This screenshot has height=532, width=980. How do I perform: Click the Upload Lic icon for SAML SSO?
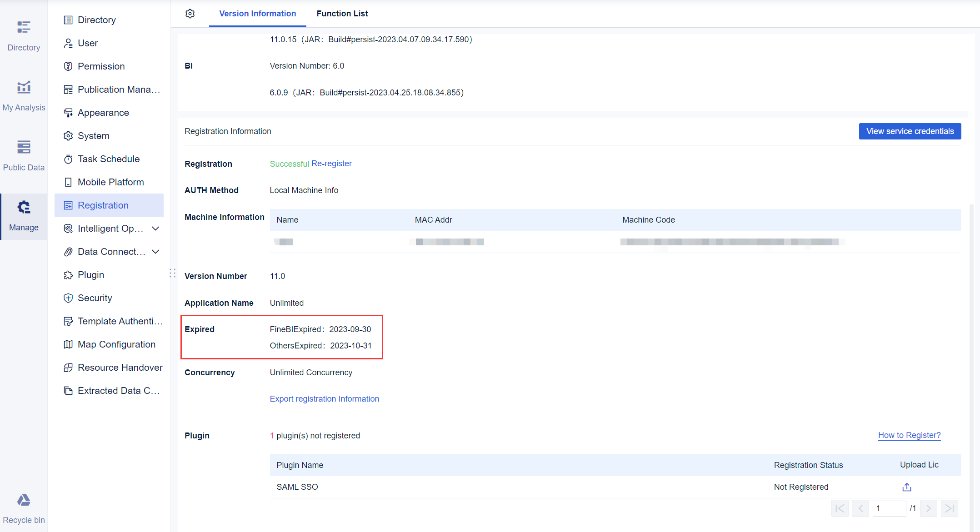tap(907, 487)
